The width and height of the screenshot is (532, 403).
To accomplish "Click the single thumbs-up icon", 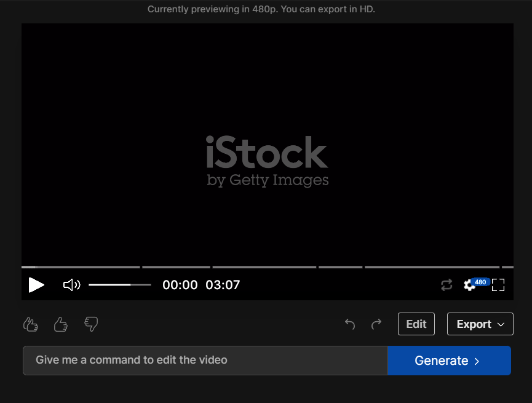I will click(x=61, y=324).
